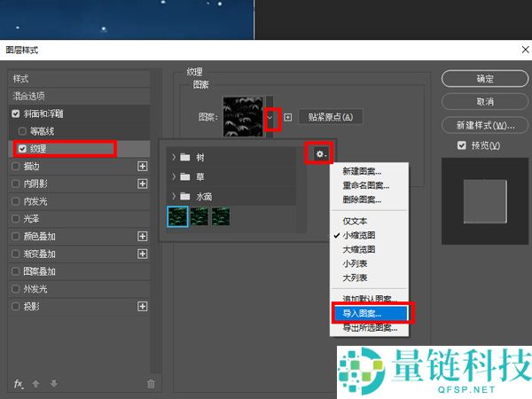
Task: Click the move effect up arrow
Action: click(x=35, y=384)
